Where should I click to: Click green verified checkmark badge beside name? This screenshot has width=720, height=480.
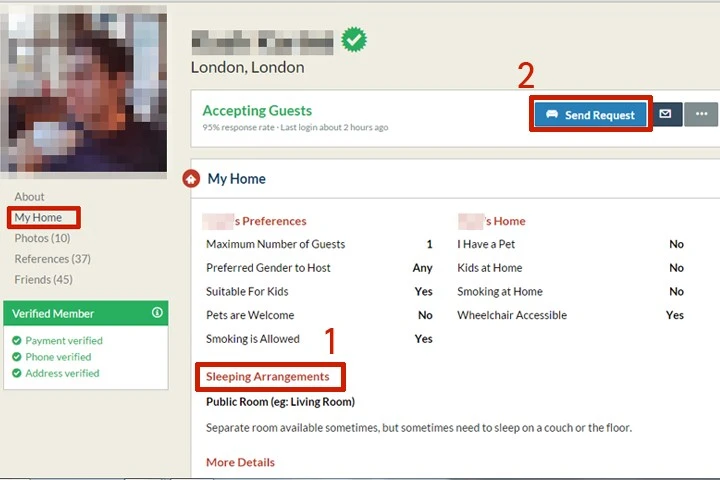(x=354, y=40)
